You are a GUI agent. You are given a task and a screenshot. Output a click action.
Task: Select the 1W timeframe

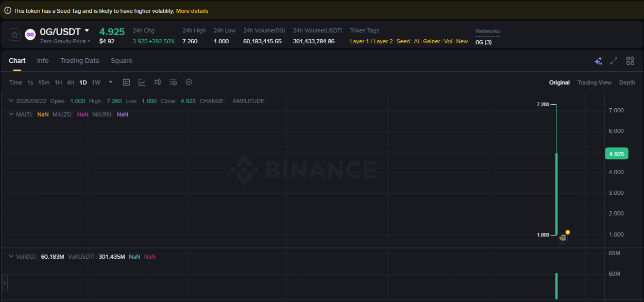pyautogui.click(x=96, y=82)
